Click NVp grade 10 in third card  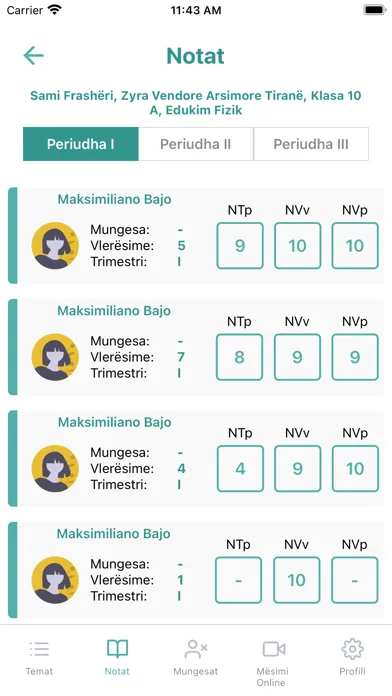pos(355,469)
